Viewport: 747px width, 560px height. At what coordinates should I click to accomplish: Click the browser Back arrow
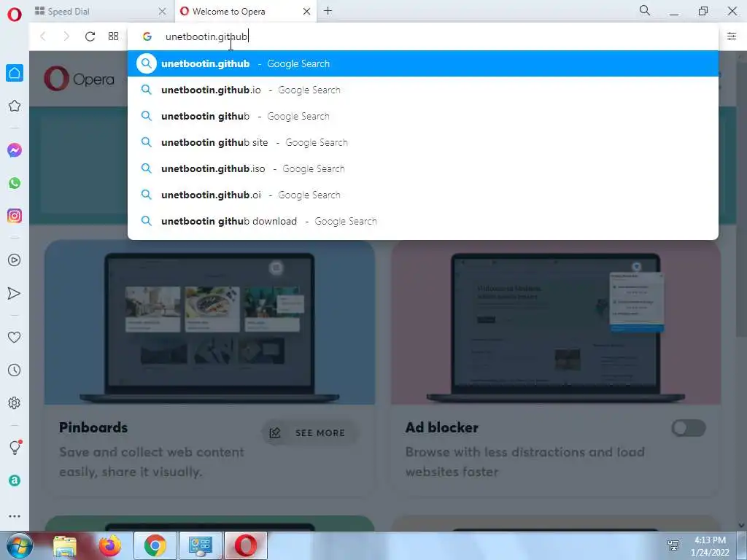tap(43, 36)
